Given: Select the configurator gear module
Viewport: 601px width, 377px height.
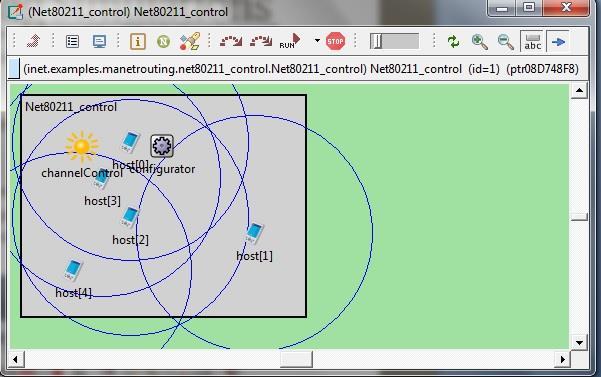Looking at the screenshot, I should pyautogui.click(x=162, y=146).
